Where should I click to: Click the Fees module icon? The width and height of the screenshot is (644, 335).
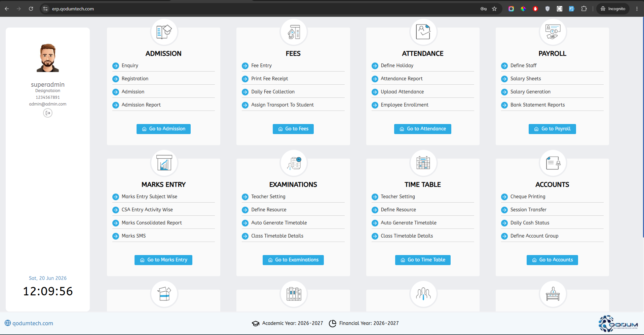(294, 32)
